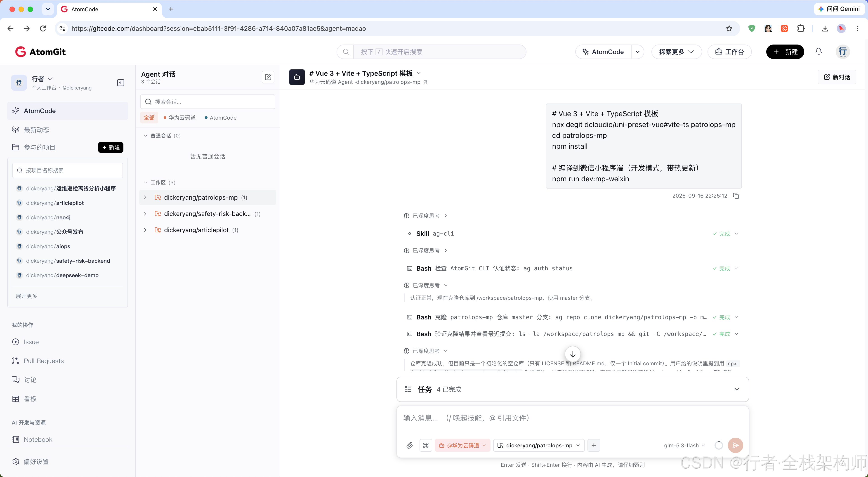Open 问问 Gemini button
Image resolution: width=868 pixels, height=477 pixels.
click(839, 9)
